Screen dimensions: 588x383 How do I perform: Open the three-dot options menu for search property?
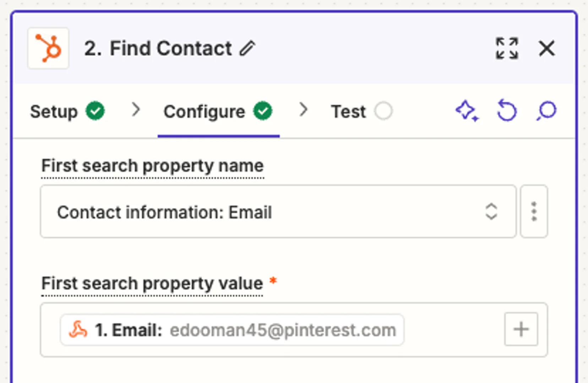click(x=534, y=211)
